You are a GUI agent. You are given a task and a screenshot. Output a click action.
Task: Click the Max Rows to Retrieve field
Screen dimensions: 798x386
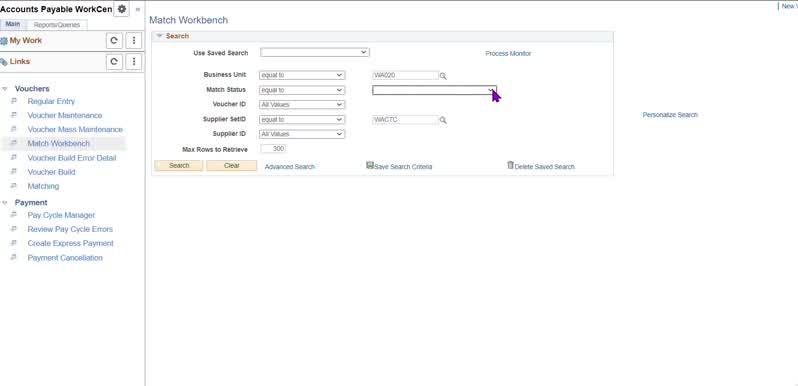[x=273, y=149]
